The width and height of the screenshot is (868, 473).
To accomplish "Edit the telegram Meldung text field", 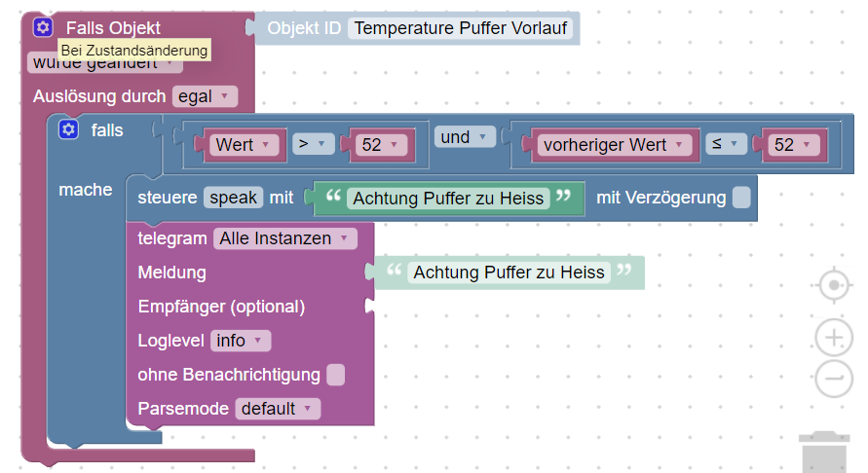I will coord(509,273).
